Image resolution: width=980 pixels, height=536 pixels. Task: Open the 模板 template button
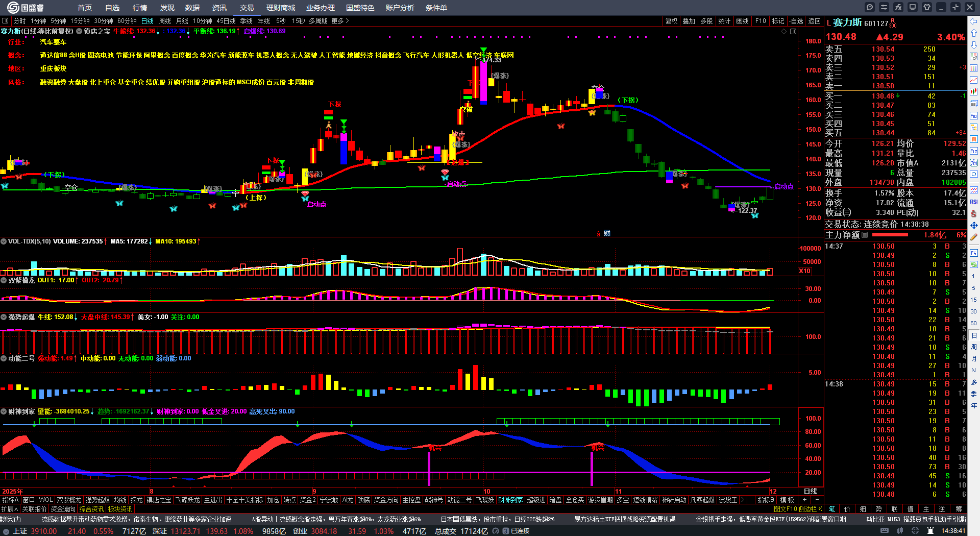click(x=788, y=500)
